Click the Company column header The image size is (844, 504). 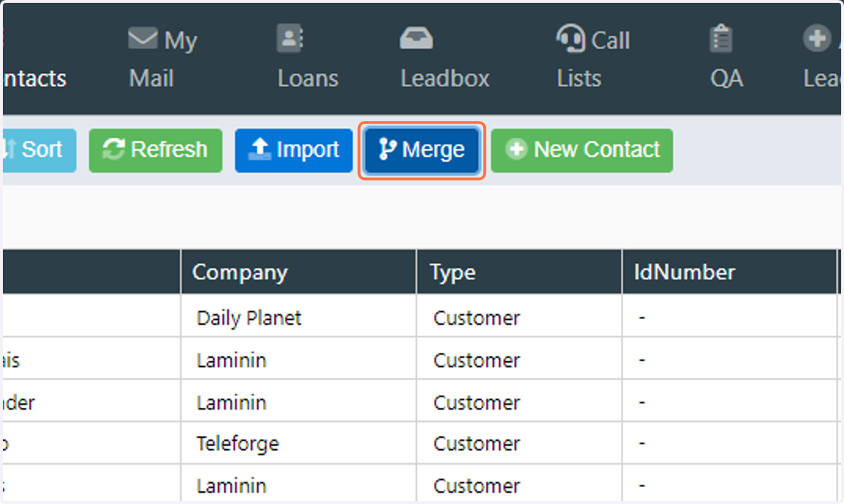tap(299, 272)
